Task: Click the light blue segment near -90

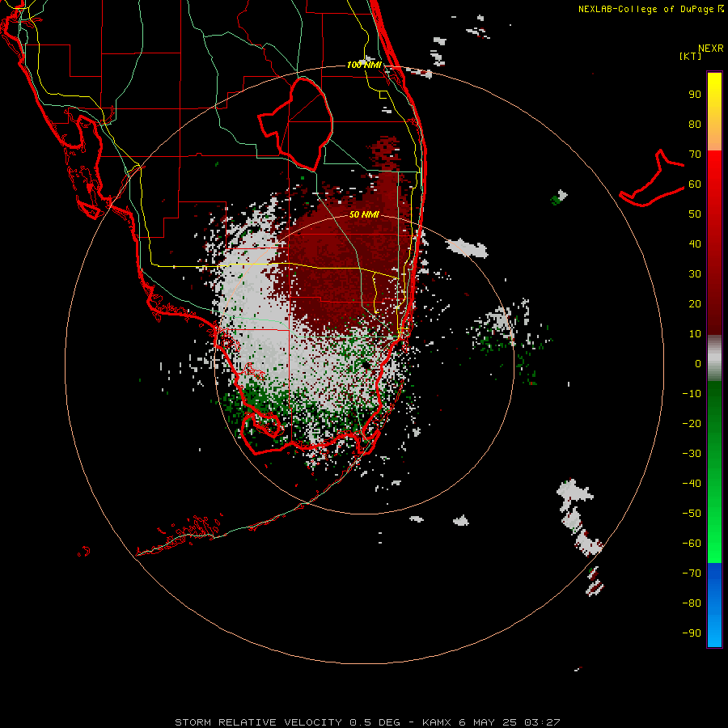Action: (x=714, y=632)
